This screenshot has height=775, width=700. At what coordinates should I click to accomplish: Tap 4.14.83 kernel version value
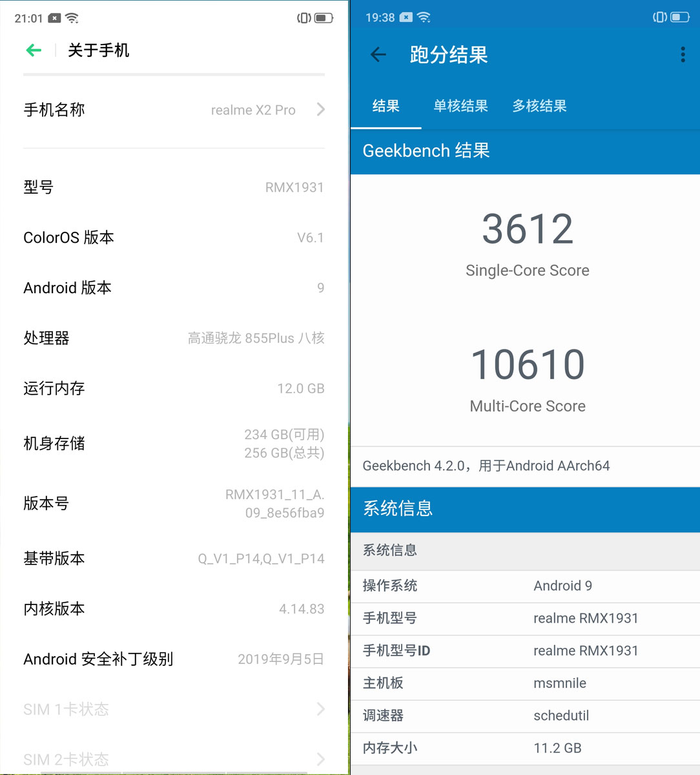302,609
